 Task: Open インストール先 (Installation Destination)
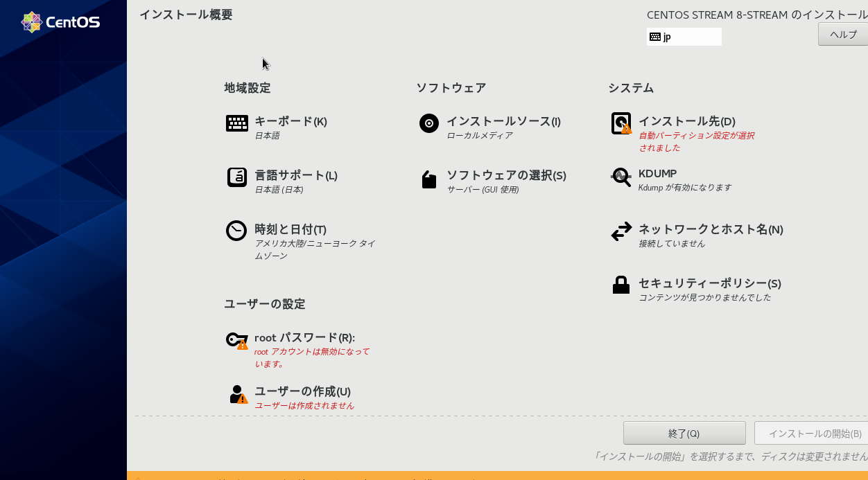[x=686, y=121]
